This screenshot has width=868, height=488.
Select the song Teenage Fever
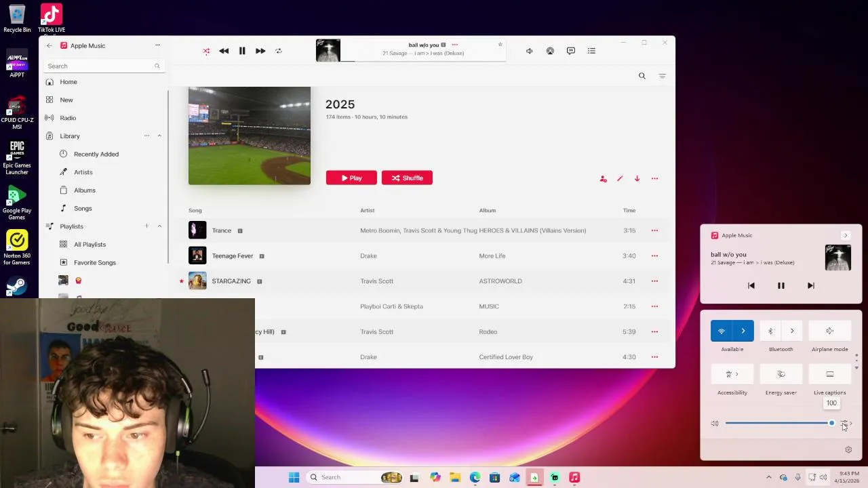(x=232, y=256)
